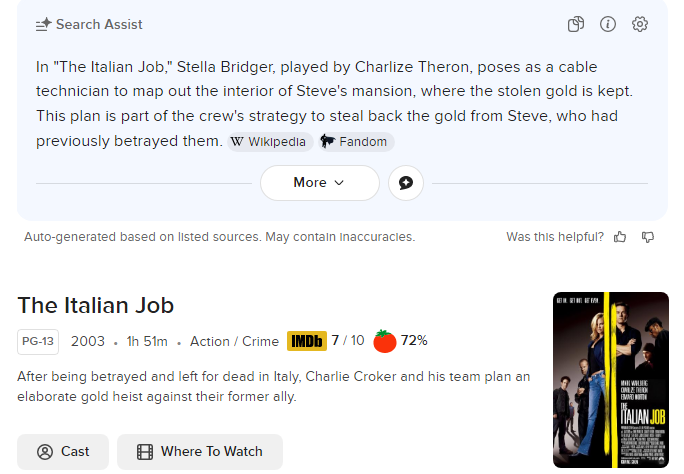The image size is (684, 474).
Task: Click the yellow IMDb logo badge
Action: click(307, 341)
